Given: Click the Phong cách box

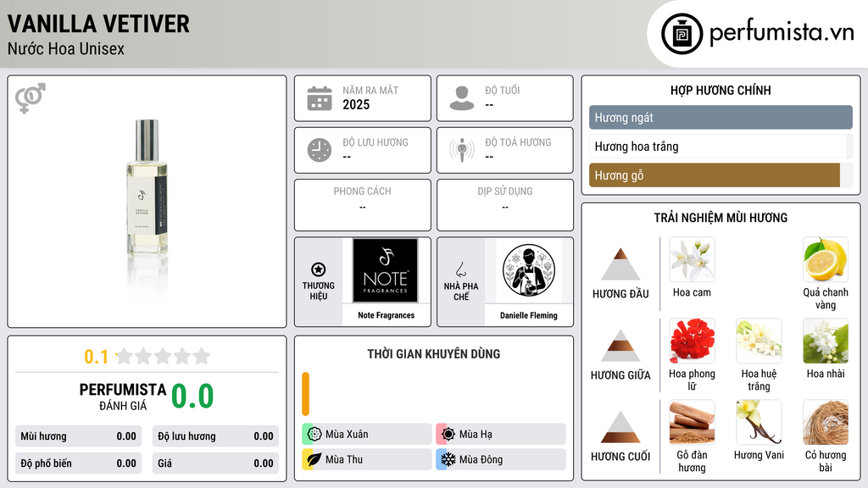Looking at the screenshot, I should pos(363,205).
